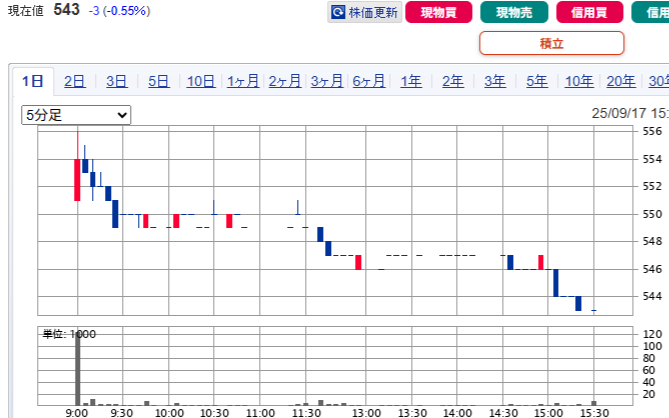Screen dimensions: 669x418
Task: Click the 11:30 time axis label
Action: (306, 412)
